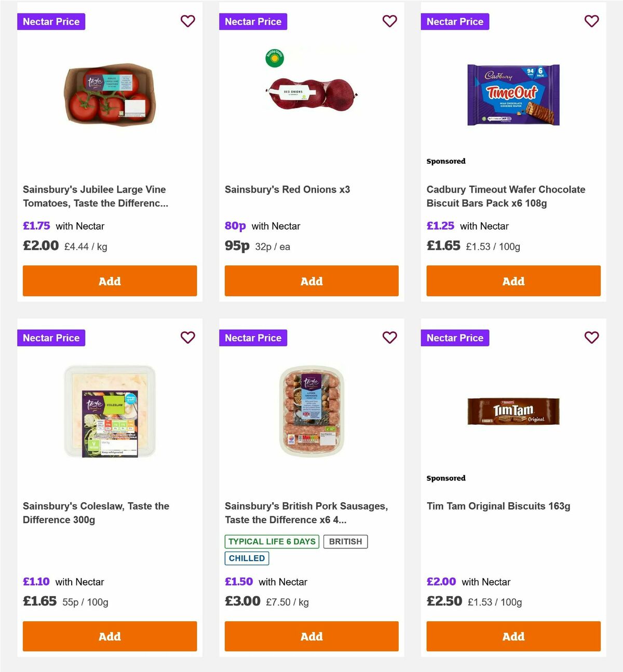Expand the truncated pork sausages title

306,513
